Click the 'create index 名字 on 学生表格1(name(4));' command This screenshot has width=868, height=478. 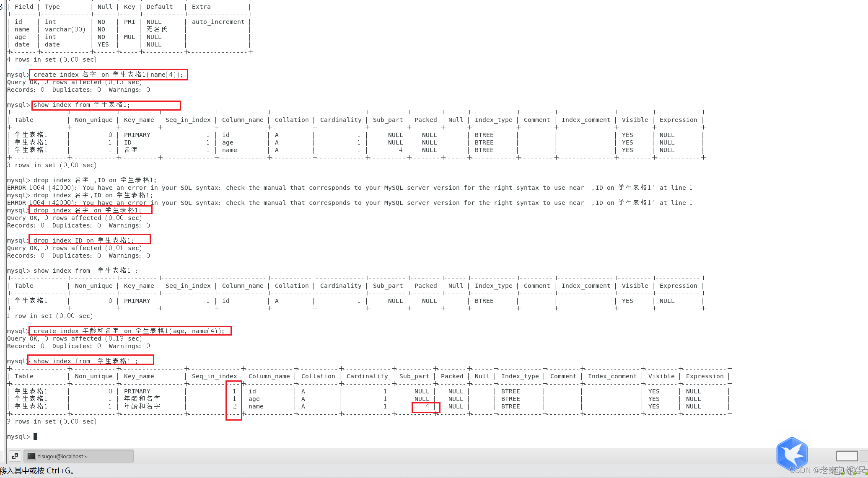tap(108, 75)
